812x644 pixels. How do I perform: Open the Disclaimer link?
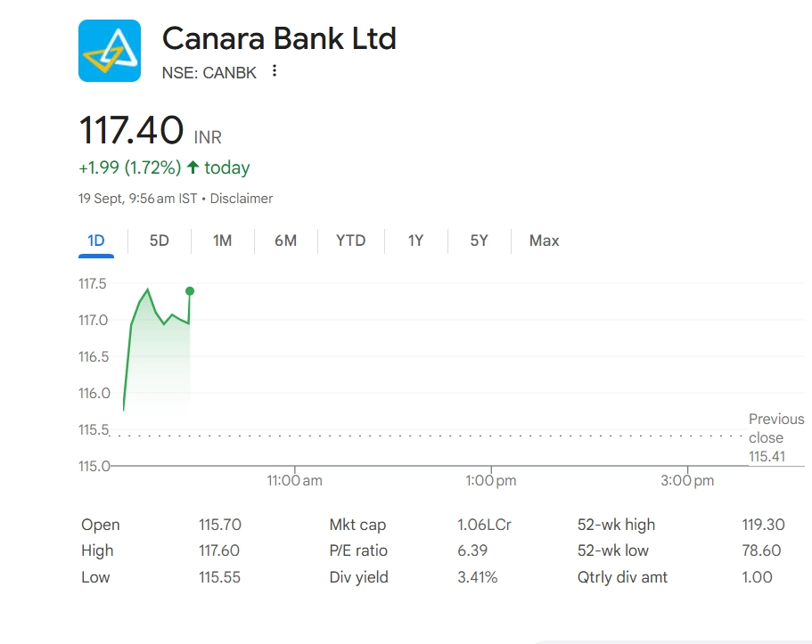[242, 199]
